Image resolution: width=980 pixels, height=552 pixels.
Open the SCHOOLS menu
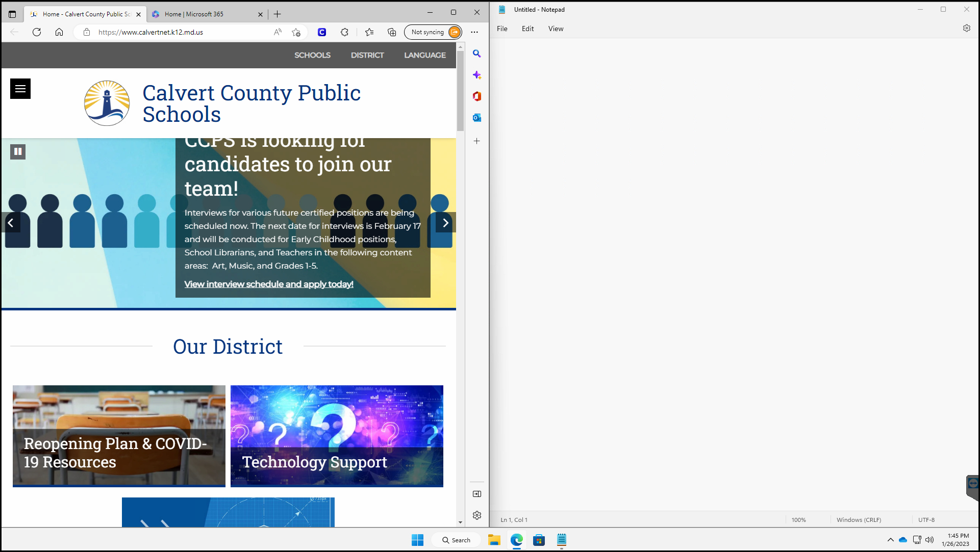(x=312, y=55)
